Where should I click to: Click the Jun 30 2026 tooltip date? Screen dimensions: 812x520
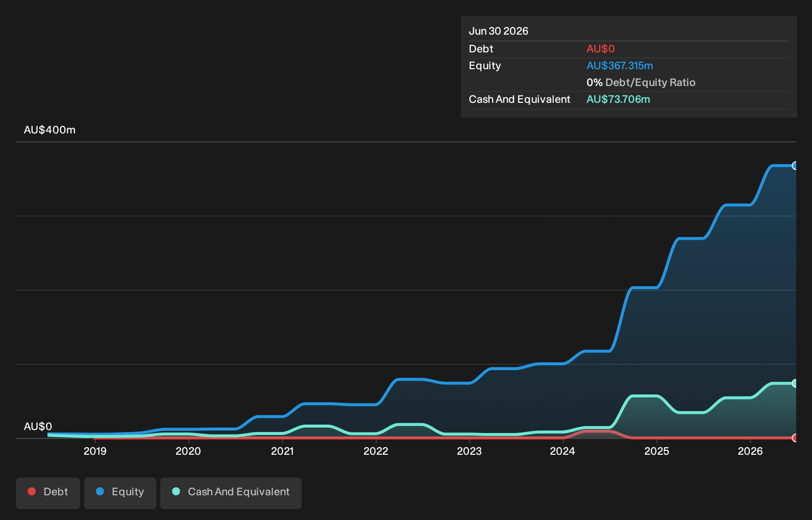tap(498, 31)
